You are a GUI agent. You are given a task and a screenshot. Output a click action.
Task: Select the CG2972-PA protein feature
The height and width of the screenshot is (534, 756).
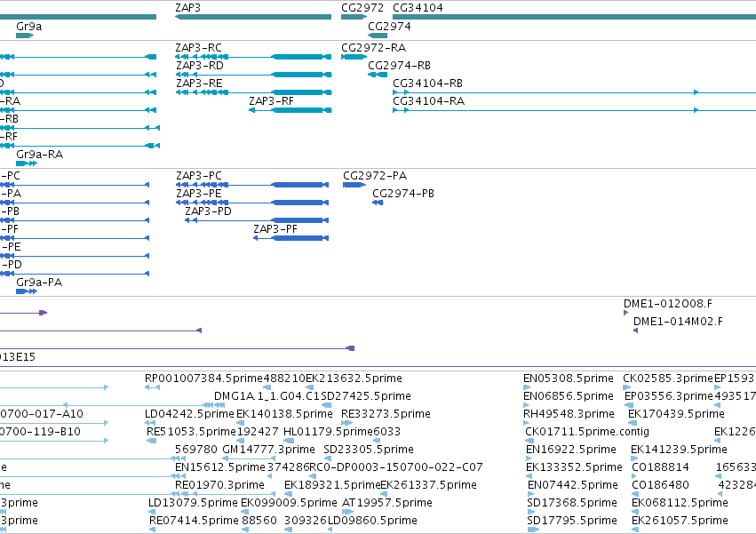click(354, 185)
